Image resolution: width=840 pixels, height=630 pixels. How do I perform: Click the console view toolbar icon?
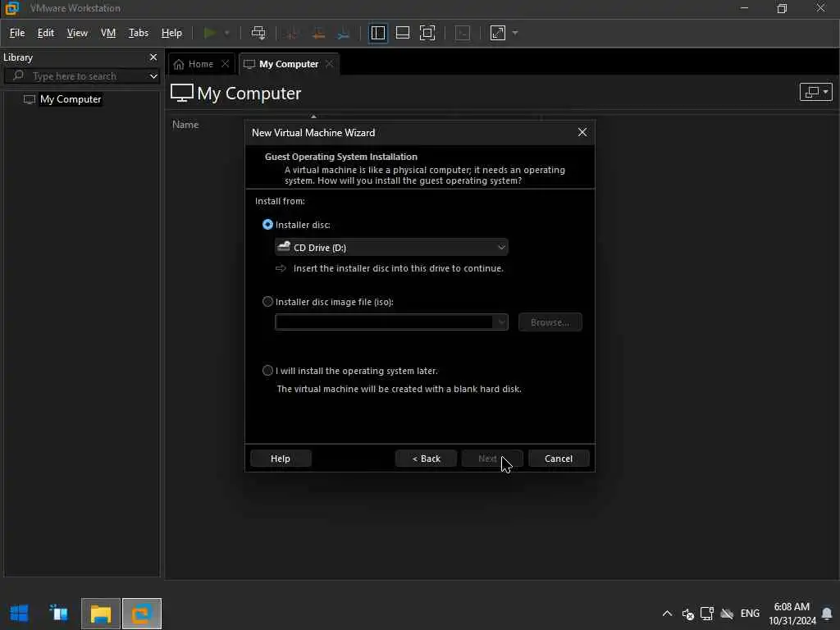(x=463, y=33)
